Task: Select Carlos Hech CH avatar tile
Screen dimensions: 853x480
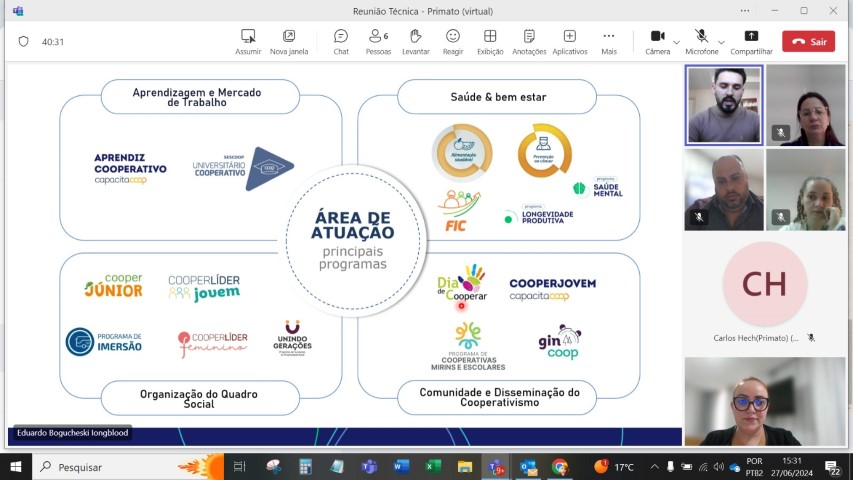Action: pyautogui.click(x=764, y=284)
